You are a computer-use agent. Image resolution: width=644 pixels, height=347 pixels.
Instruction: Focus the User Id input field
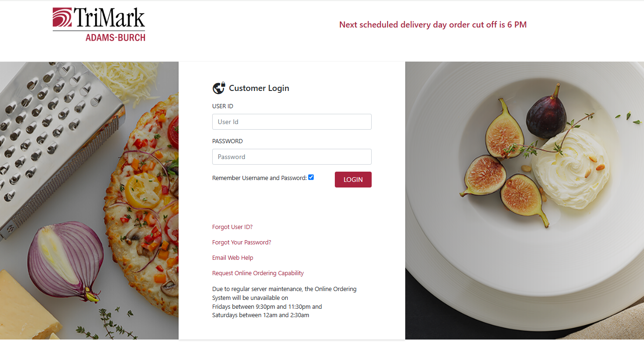(x=291, y=122)
